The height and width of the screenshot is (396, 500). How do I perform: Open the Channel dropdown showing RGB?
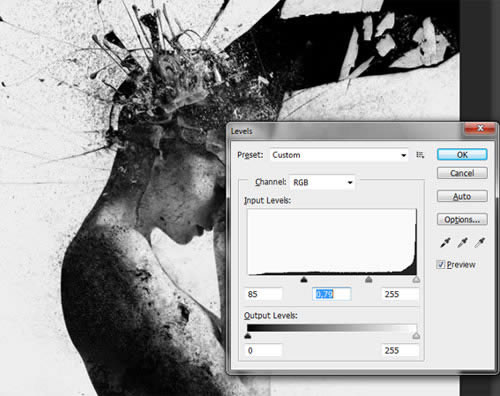[322, 182]
